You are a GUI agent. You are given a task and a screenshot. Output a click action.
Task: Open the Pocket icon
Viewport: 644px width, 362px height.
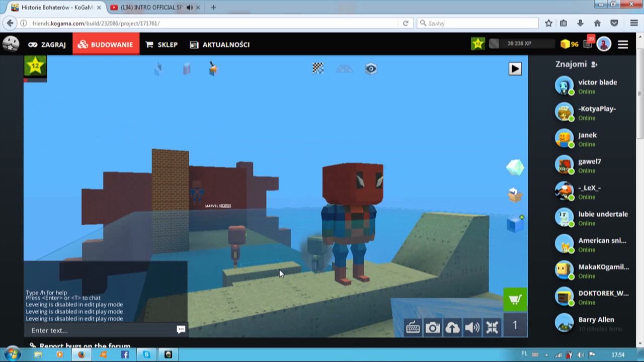tap(614, 23)
